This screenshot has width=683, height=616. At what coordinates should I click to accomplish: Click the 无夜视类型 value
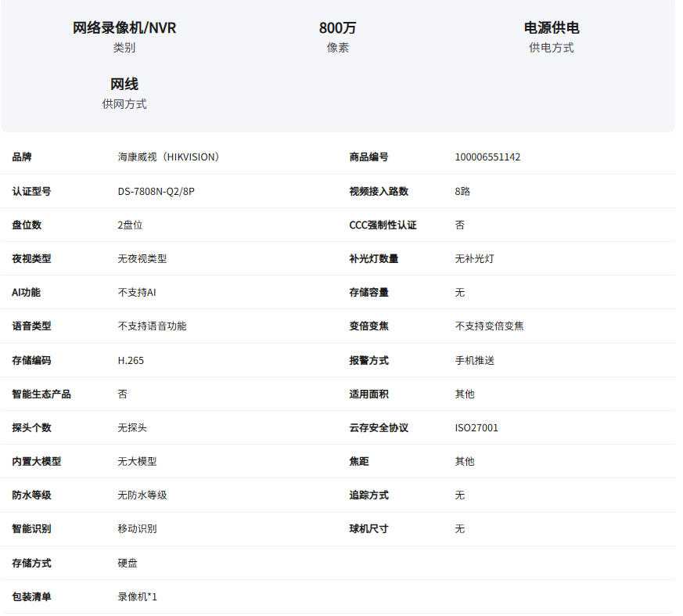click(142, 259)
